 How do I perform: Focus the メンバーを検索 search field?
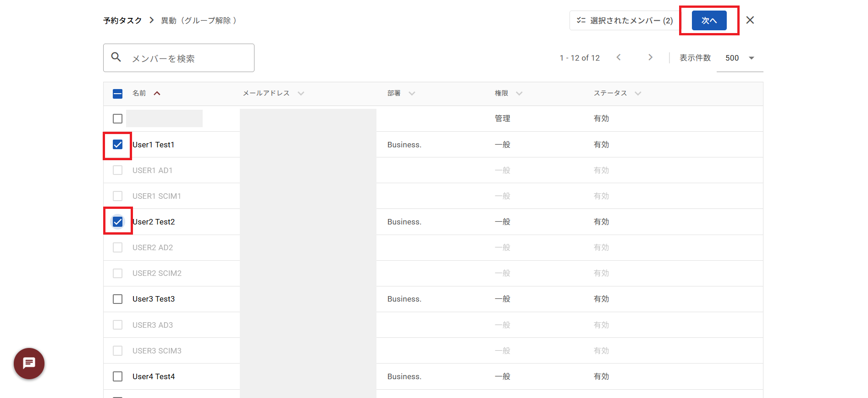click(179, 58)
